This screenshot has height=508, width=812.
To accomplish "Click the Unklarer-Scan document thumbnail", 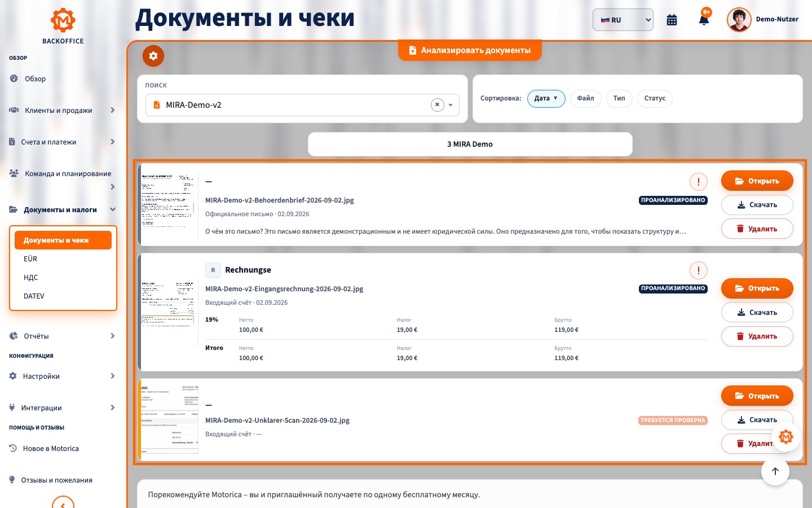I will click(169, 419).
